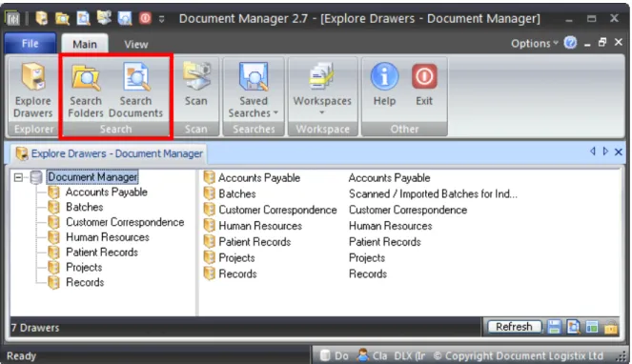Screen dimensions: 632x364
Task: Select Records in the tree
Action: [85, 282]
